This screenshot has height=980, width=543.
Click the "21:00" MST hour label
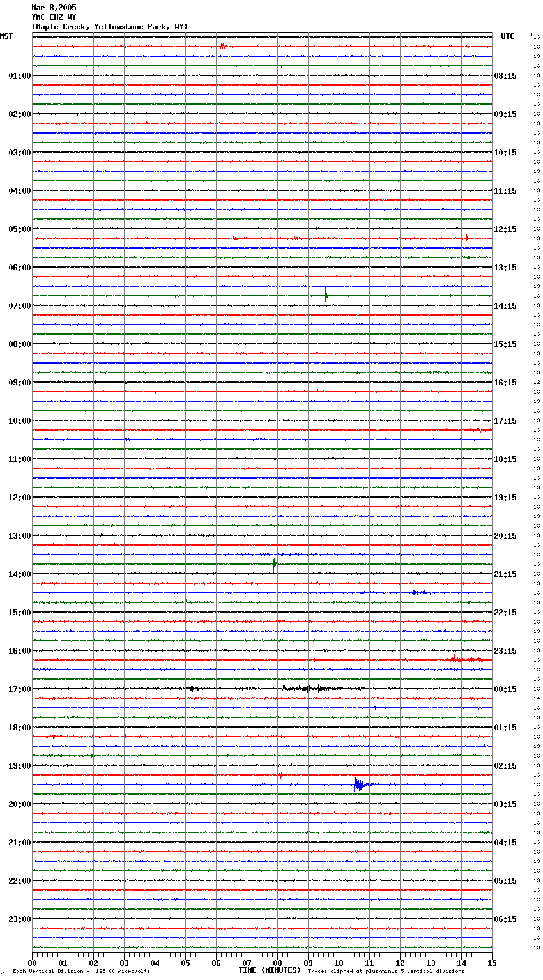click(20, 843)
